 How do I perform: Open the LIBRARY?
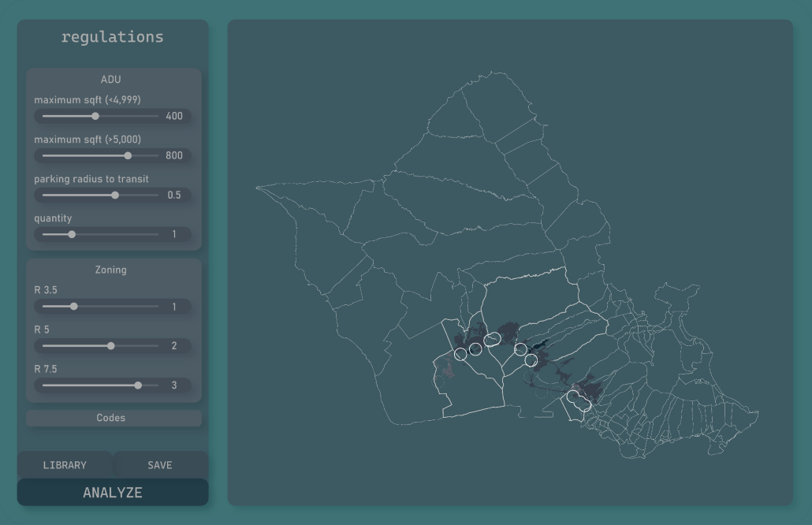point(63,465)
